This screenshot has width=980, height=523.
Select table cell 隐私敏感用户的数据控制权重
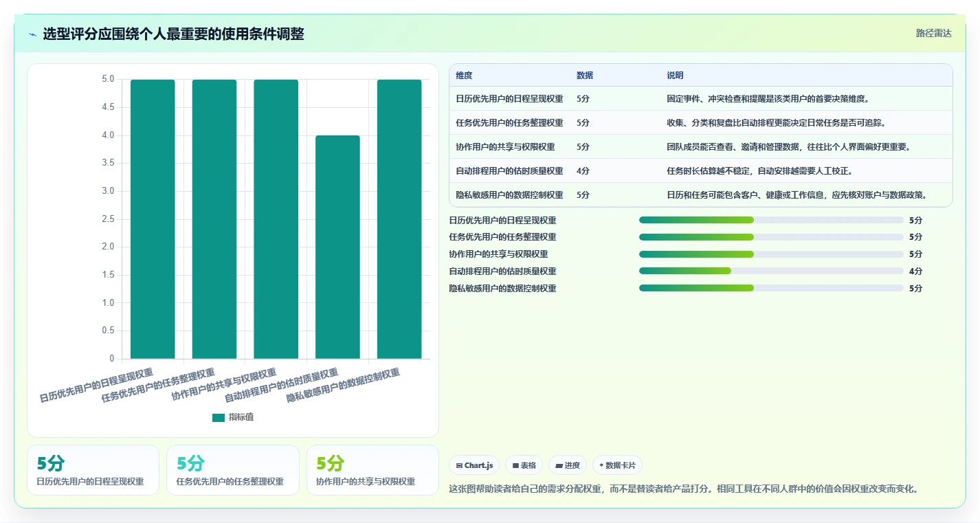click(x=509, y=195)
